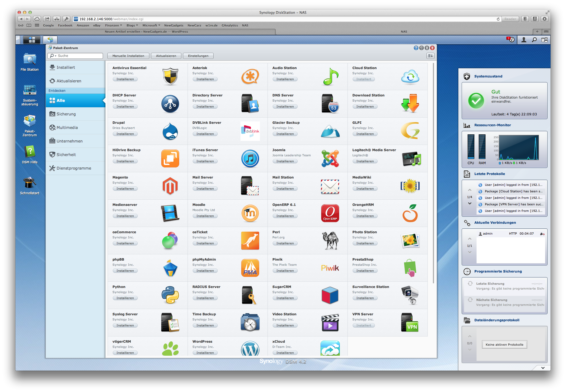Kick admin connection icon in Aktuelle Verbindungen

pos(542,234)
